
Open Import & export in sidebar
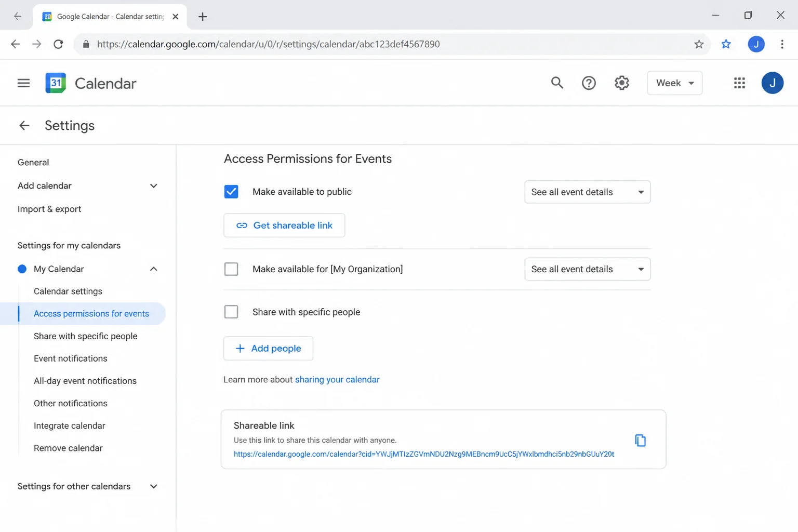coord(49,209)
